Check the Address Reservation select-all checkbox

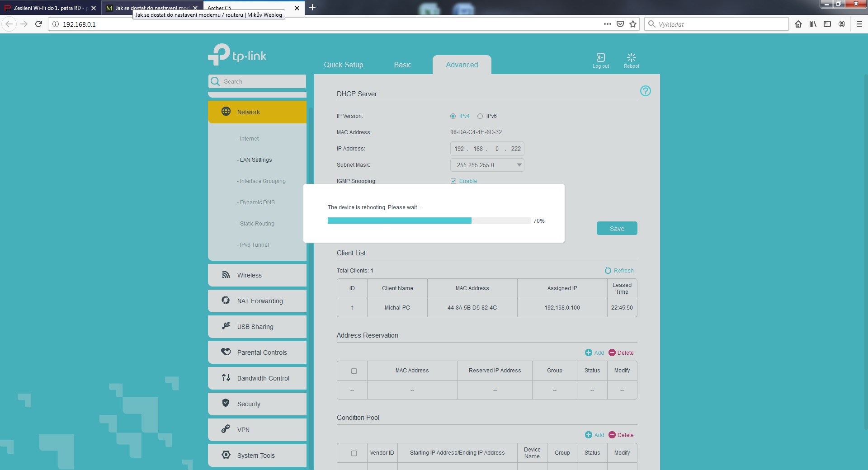(354, 371)
